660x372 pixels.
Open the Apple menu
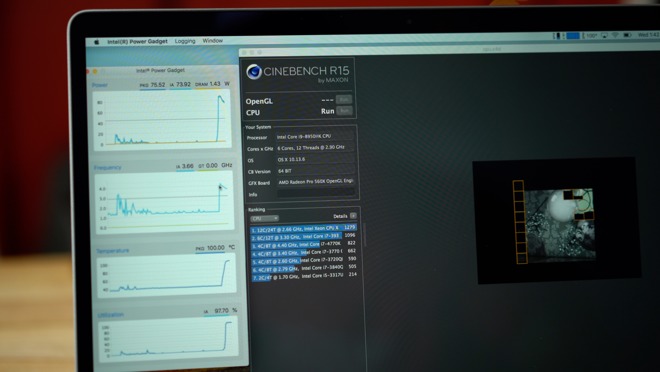96,42
